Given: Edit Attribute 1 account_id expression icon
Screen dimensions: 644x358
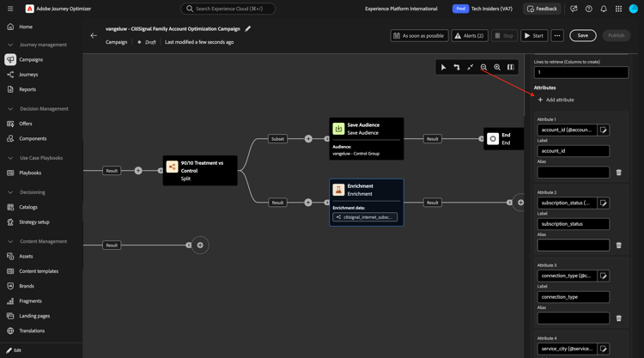Looking at the screenshot, I should (x=604, y=130).
